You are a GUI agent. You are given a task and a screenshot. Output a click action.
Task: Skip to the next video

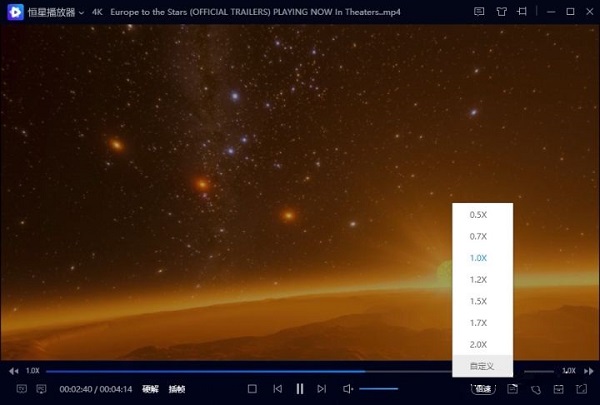click(321, 388)
